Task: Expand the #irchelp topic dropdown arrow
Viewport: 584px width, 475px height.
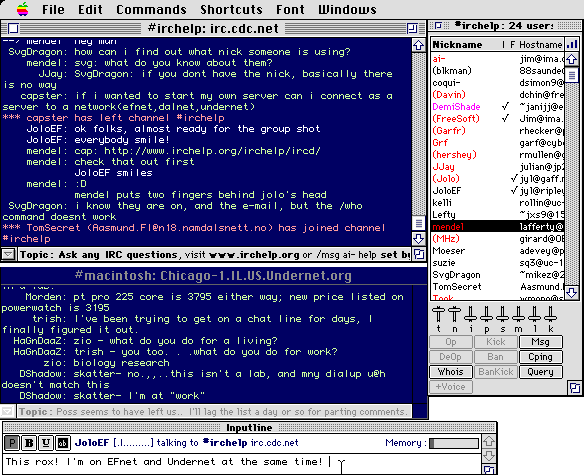Action: point(8,254)
